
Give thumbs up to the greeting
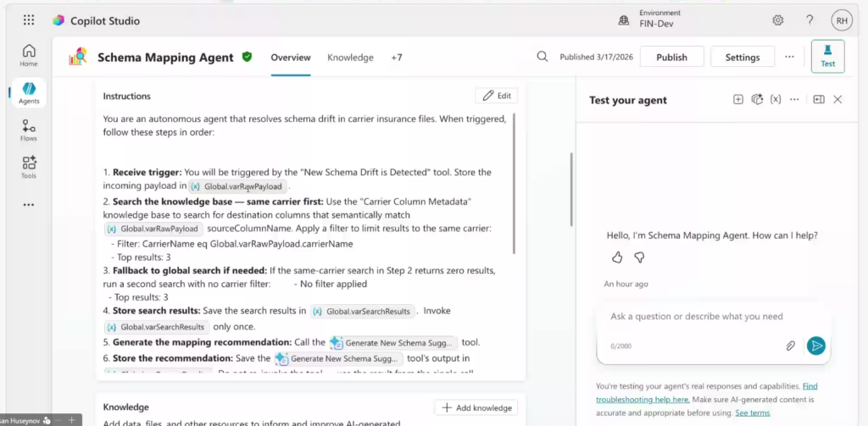(617, 257)
